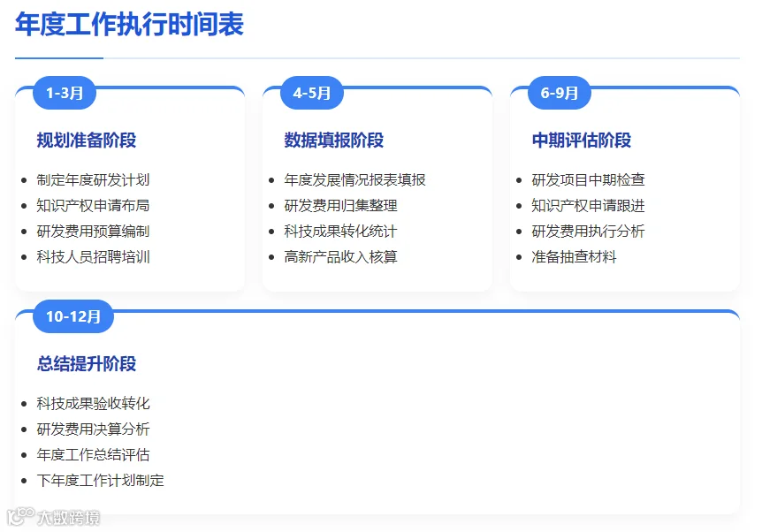Click the item 科技人员招聘培训
762x532 pixels.
click(93, 256)
